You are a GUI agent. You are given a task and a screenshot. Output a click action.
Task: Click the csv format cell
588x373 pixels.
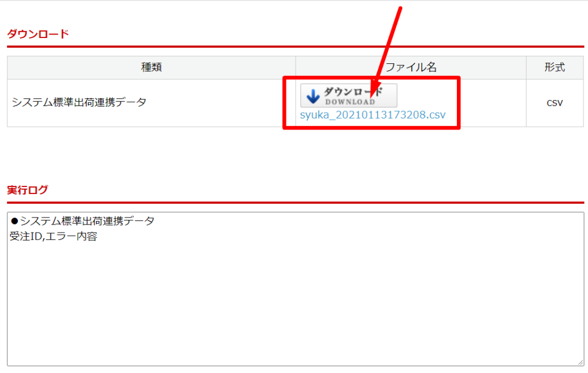(555, 103)
